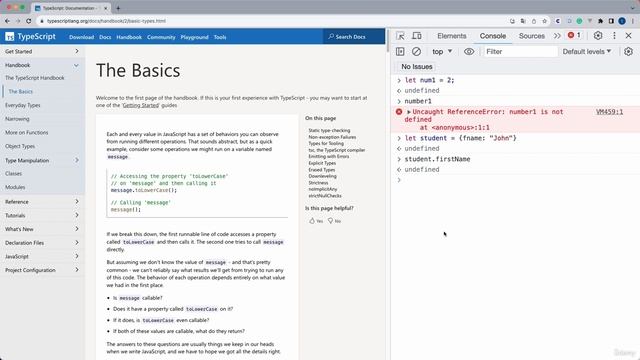Screen dimensions: 640x360
Task: Open the Docs nav link
Action: click(105, 37)
